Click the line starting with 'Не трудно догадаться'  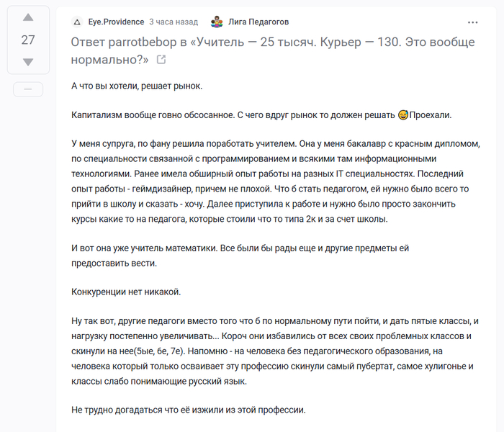[189, 410]
